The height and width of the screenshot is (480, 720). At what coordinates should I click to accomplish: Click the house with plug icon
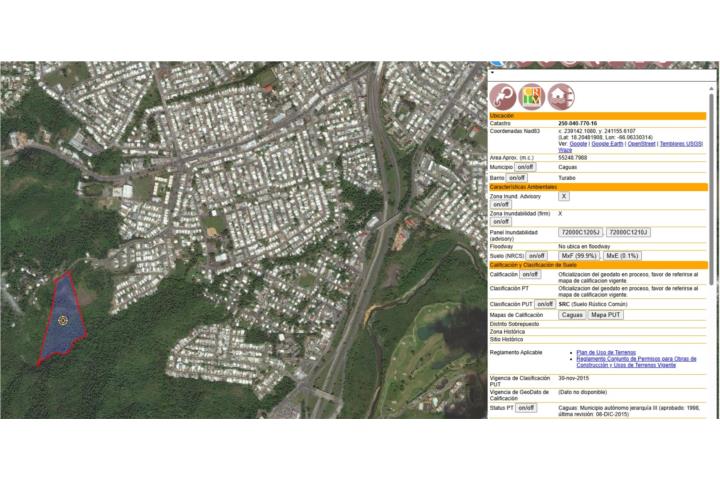(561, 97)
